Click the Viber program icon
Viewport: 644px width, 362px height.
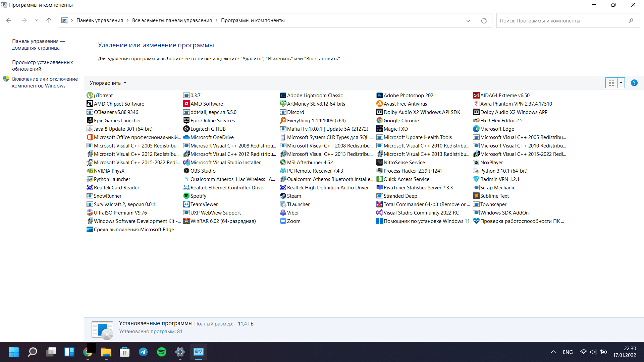[x=283, y=213]
